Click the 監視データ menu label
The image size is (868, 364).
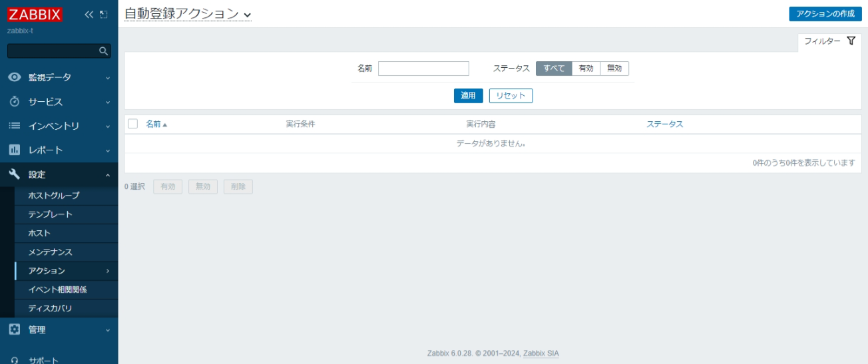pyautogui.click(x=49, y=78)
